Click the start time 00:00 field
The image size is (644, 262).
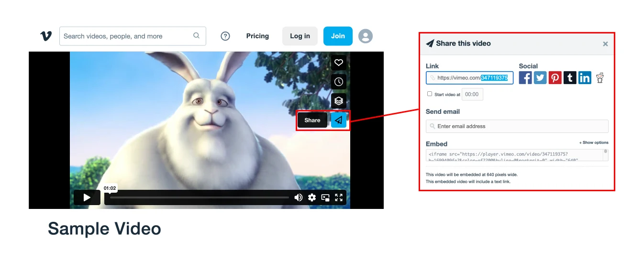coord(472,94)
